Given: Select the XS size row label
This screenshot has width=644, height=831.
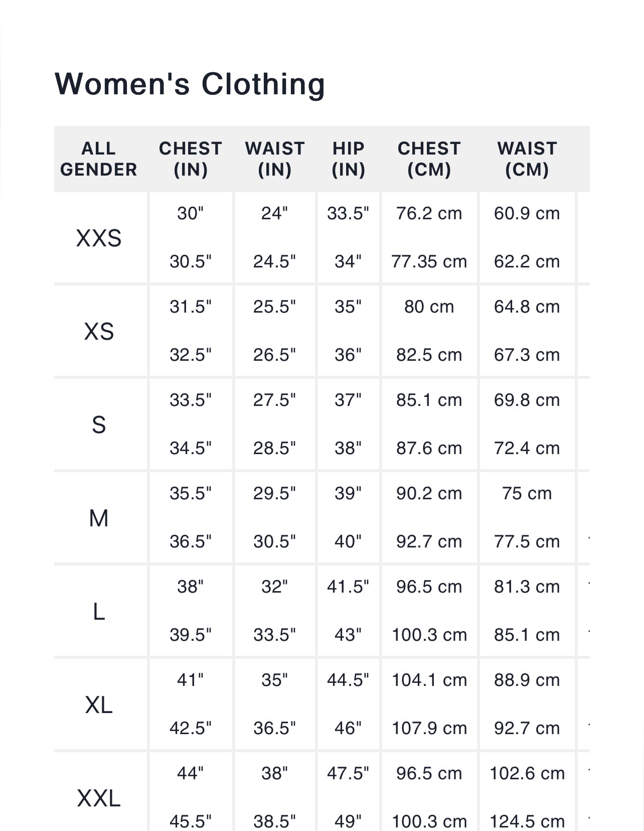Looking at the screenshot, I should [99, 331].
